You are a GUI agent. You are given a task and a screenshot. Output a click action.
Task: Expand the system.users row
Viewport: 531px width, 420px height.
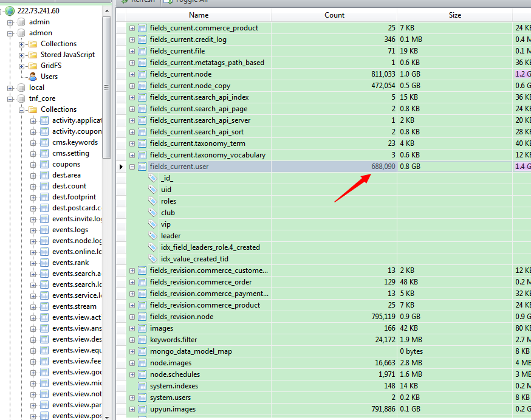(132, 398)
